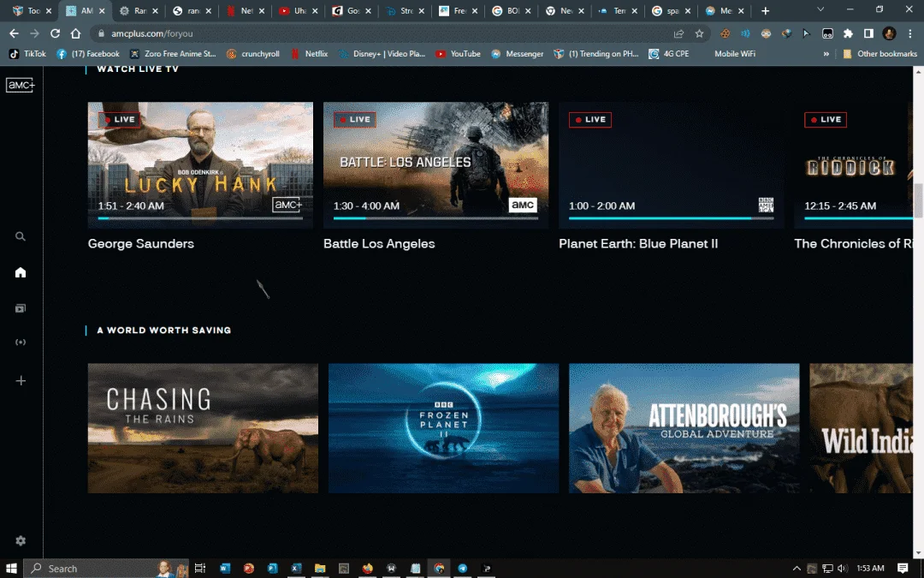Play the Lucky Hank live thumbnail
The image size is (924, 578).
pos(200,165)
